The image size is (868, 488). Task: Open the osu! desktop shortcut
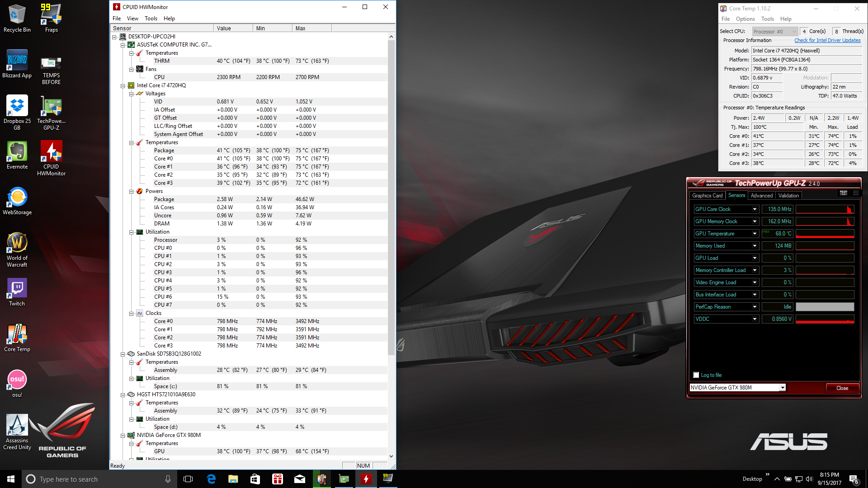17,383
